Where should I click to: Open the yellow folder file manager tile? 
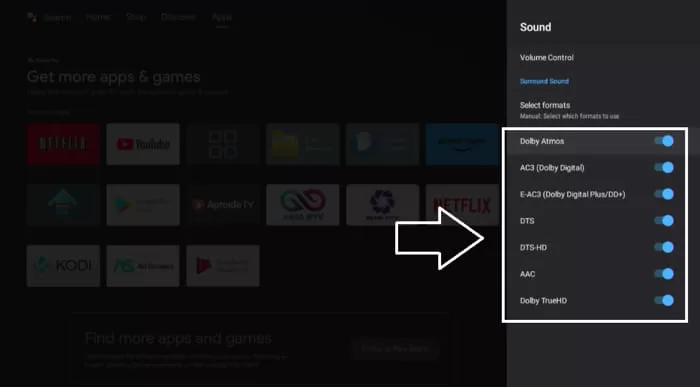click(x=303, y=144)
